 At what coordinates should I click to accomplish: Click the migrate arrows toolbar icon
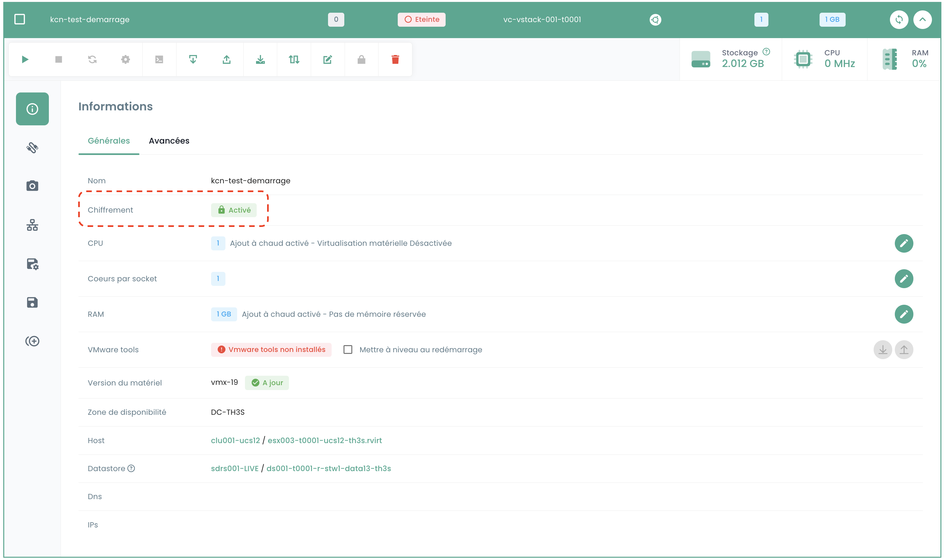tap(293, 60)
